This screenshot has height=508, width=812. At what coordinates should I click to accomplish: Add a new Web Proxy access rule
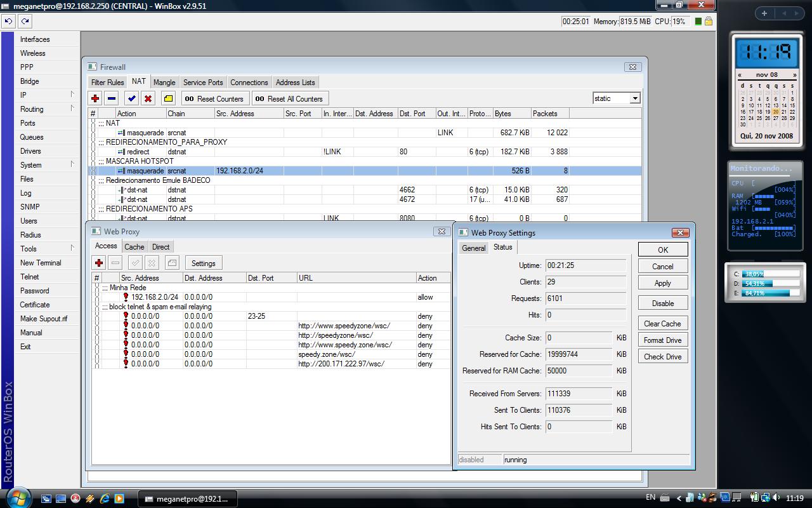[x=99, y=263]
